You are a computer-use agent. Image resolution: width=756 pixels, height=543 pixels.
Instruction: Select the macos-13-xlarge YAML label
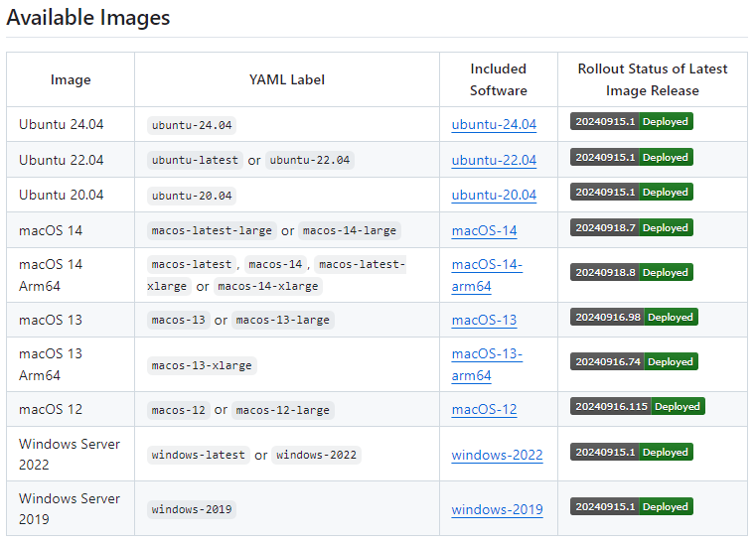pos(202,365)
